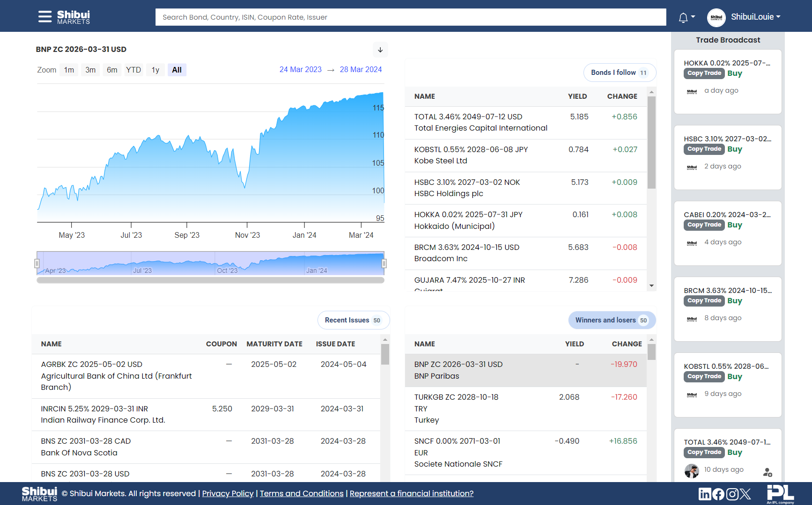Click the right handle of chart range navigator
Screen dimensions: 812x505
[384, 263]
